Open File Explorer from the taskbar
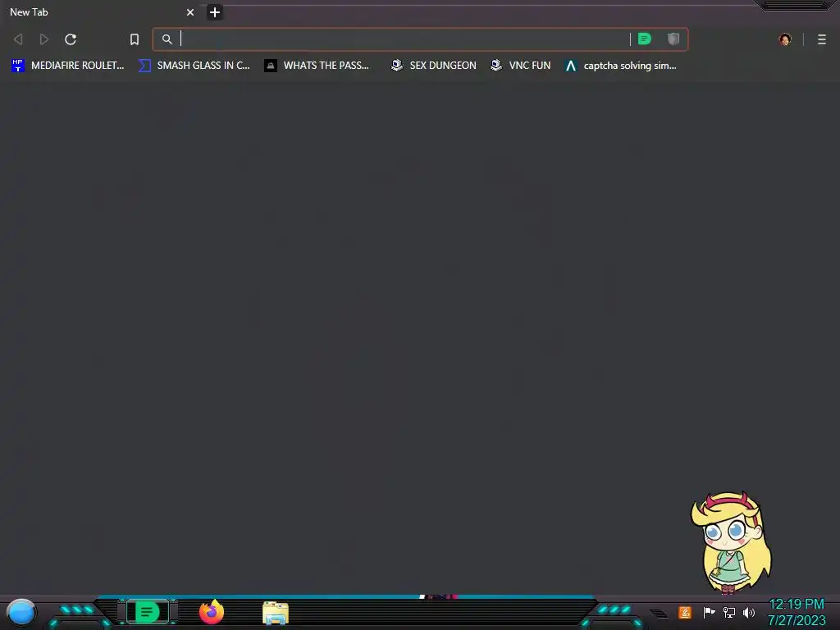Viewport: 840px width, 630px height. [x=276, y=612]
